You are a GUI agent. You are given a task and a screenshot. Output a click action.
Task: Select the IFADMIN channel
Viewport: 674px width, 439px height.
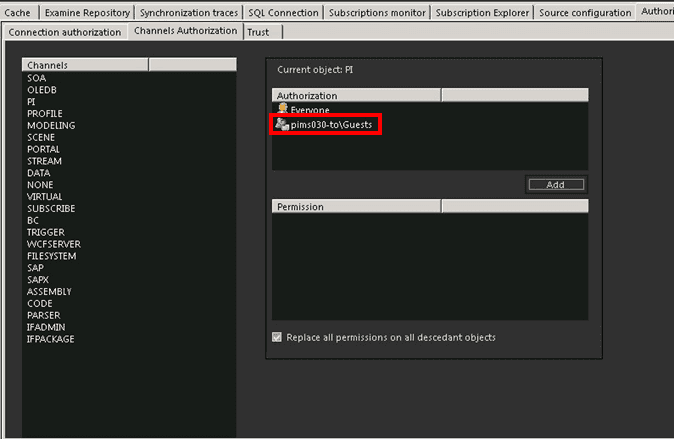tap(46, 327)
